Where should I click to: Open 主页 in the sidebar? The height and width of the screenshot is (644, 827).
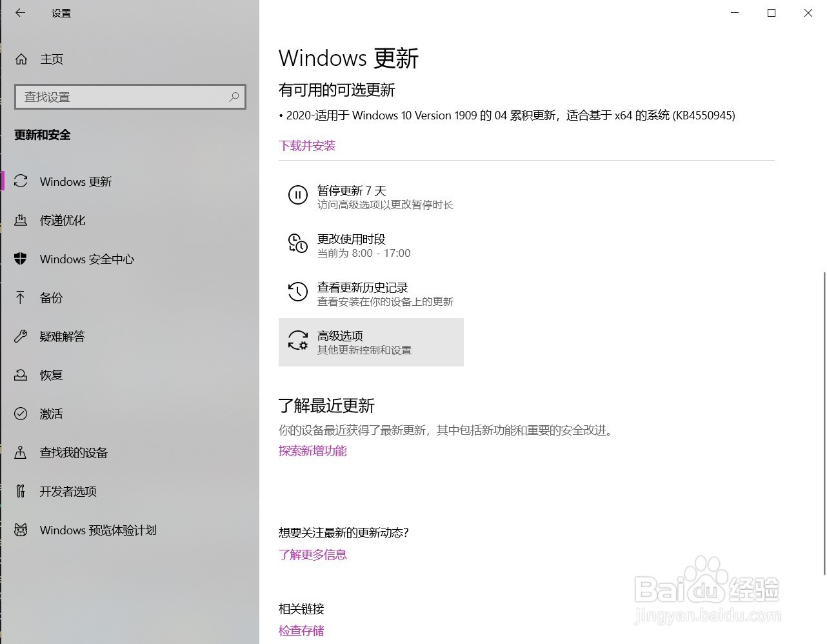point(130,59)
